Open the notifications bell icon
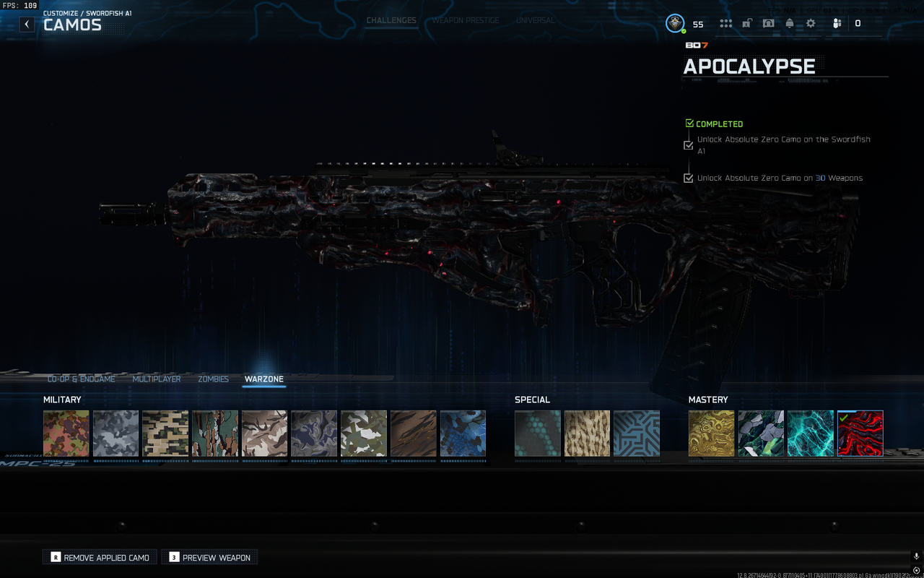The height and width of the screenshot is (578, 924). (x=789, y=23)
